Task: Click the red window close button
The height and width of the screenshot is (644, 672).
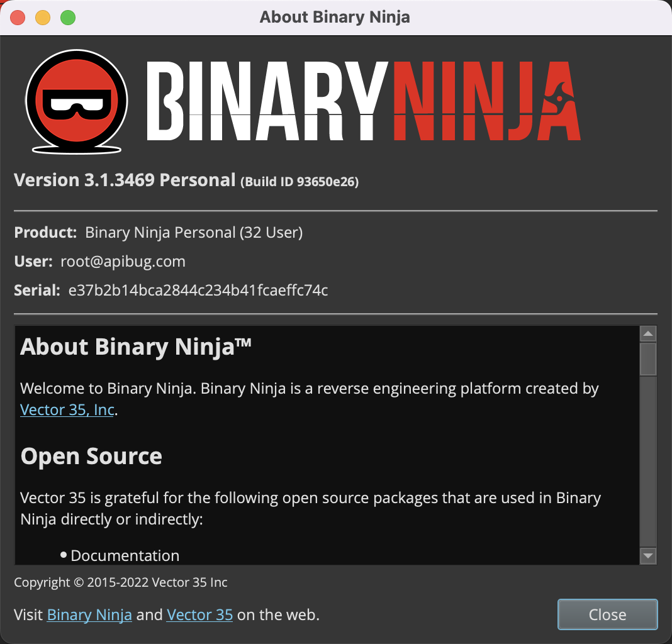Action: tap(18, 18)
